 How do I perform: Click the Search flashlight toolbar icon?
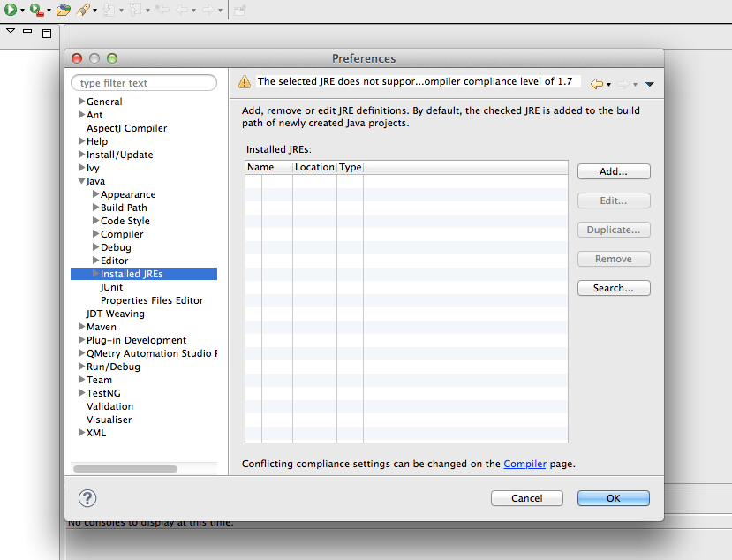point(83,10)
